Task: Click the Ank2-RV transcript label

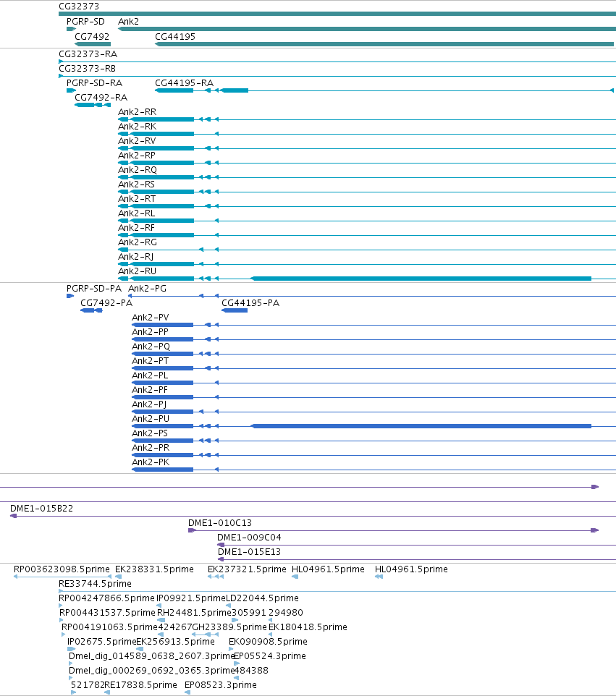Action: pyautogui.click(x=137, y=141)
